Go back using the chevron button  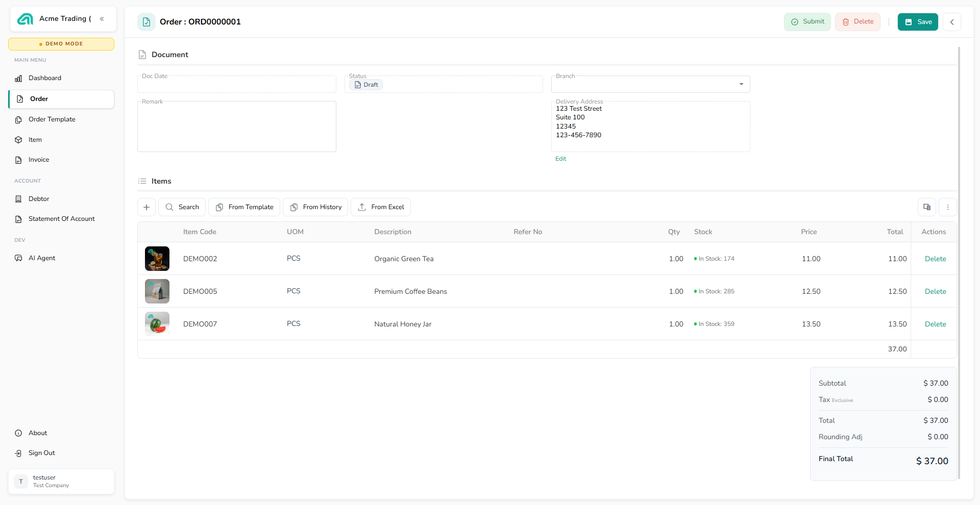click(x=952, y=22)
